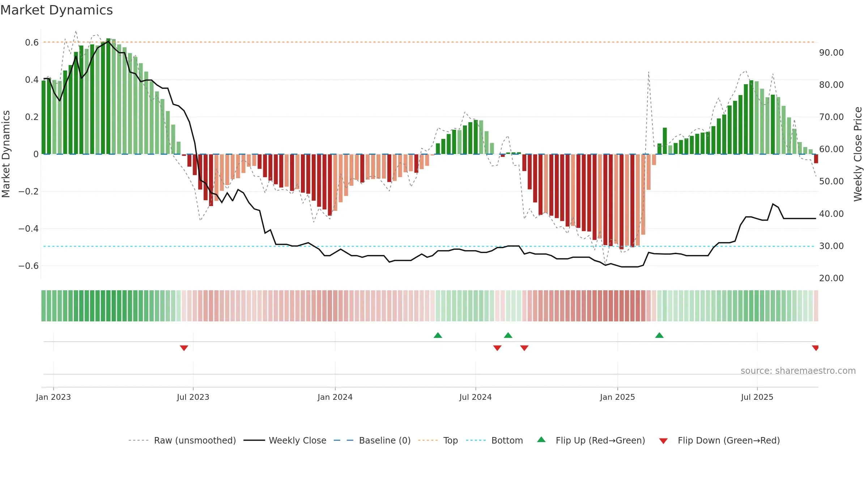
Task: Click the tallest dark green bar in early 2023
Action: [108, 96]
